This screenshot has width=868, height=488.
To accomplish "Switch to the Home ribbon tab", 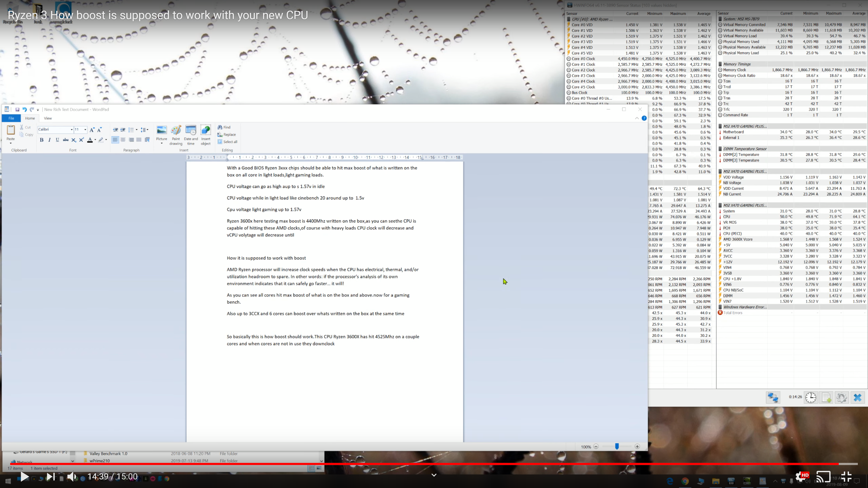I will [x=30, y=118].
